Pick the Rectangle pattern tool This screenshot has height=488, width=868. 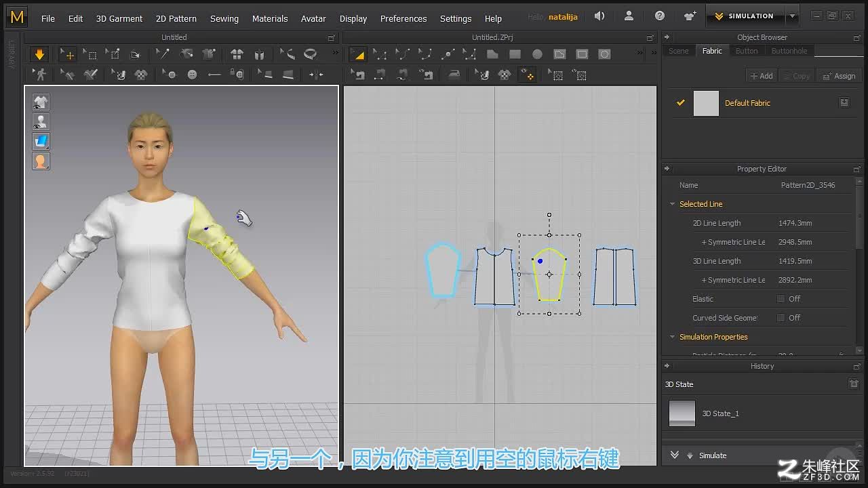coord(515,54)
